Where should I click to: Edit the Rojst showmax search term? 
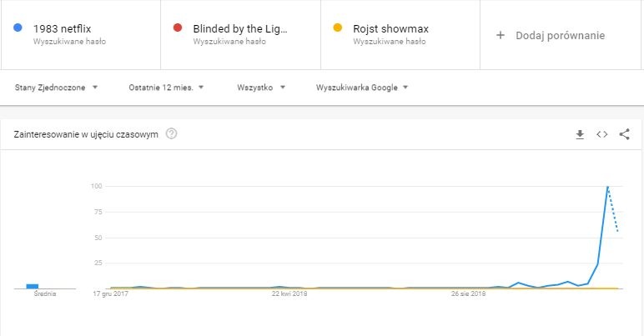pos(390,28)
